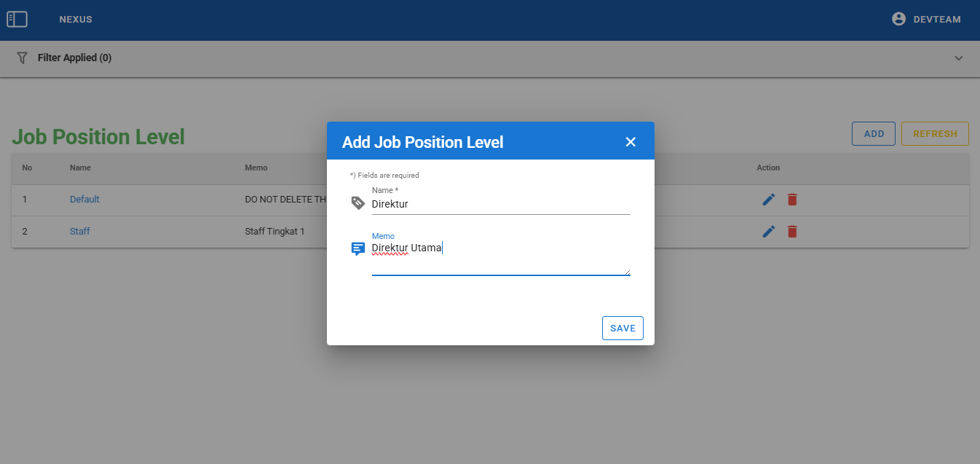The width and height of the screenshot is (980, 464).
Task: Expand the Filter Applied panel chevron
Action: click(x=959, y=58)
